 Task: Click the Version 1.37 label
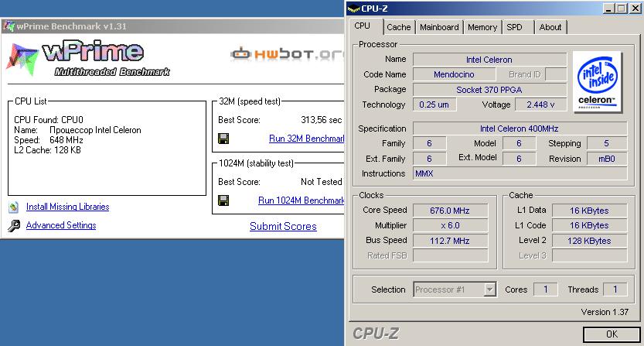(605, 312)
